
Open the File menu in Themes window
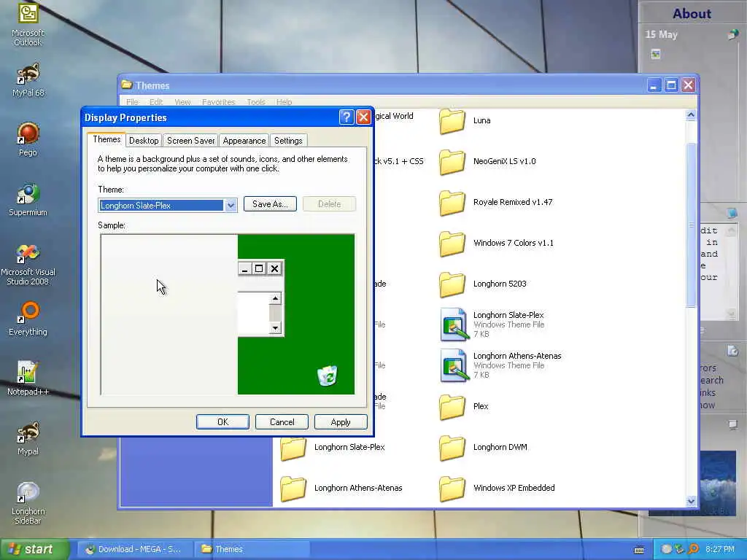(x=132, y=102)
